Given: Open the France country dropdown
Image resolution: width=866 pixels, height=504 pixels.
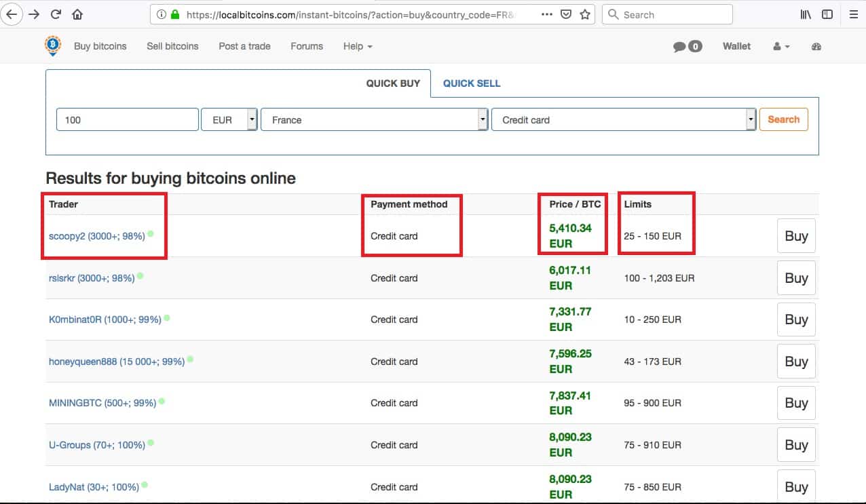Looking at the screenshot, I should pyautogui.click(x=374, y=119).
